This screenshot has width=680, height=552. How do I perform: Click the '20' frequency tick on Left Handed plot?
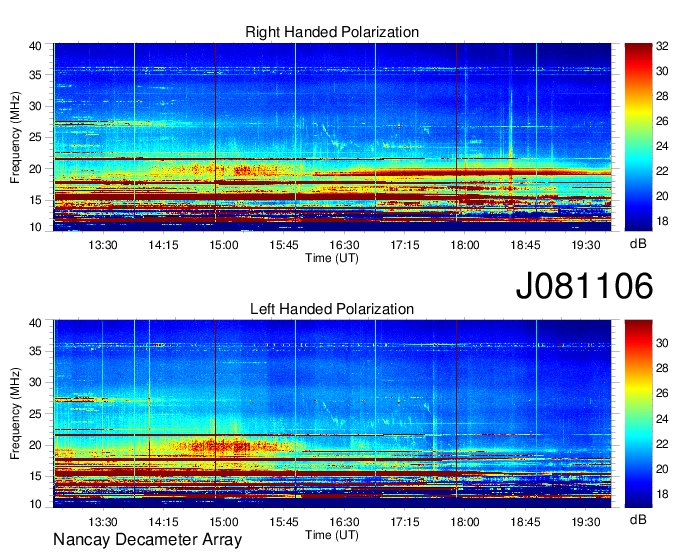[x=35, y=445]
